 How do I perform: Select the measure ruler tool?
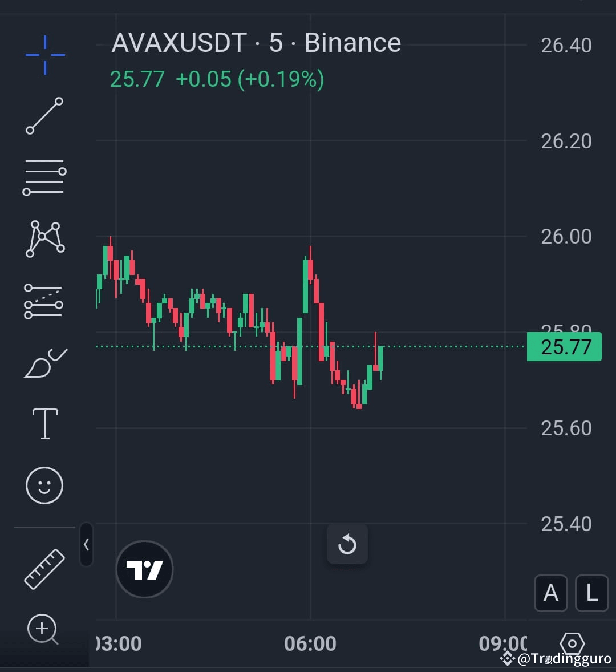click(44, 568)
